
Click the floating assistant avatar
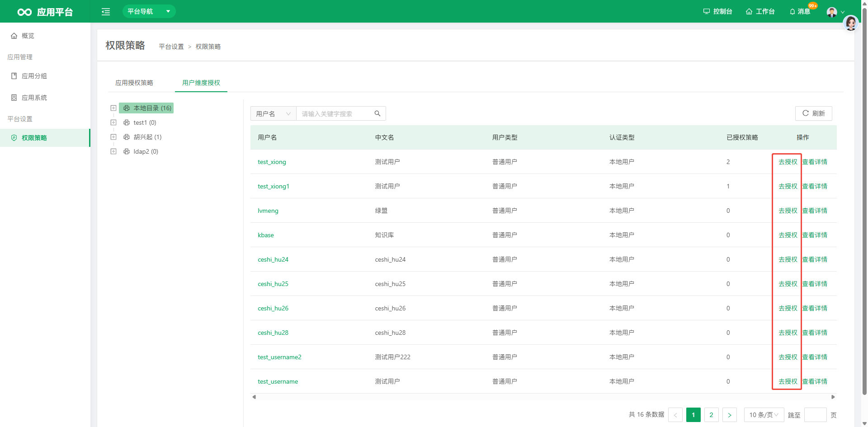coord(851,23)
